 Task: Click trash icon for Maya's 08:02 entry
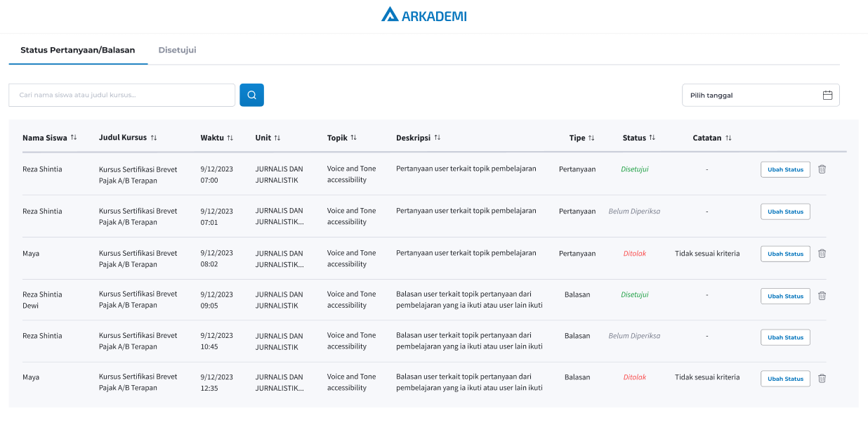coord(822,254)
